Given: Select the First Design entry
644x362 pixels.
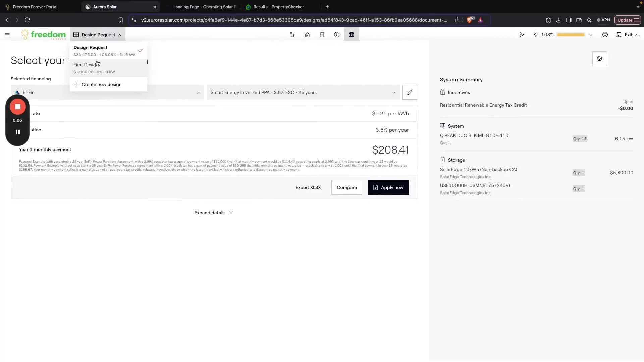Looking at the screenshot, I should 108,68.
